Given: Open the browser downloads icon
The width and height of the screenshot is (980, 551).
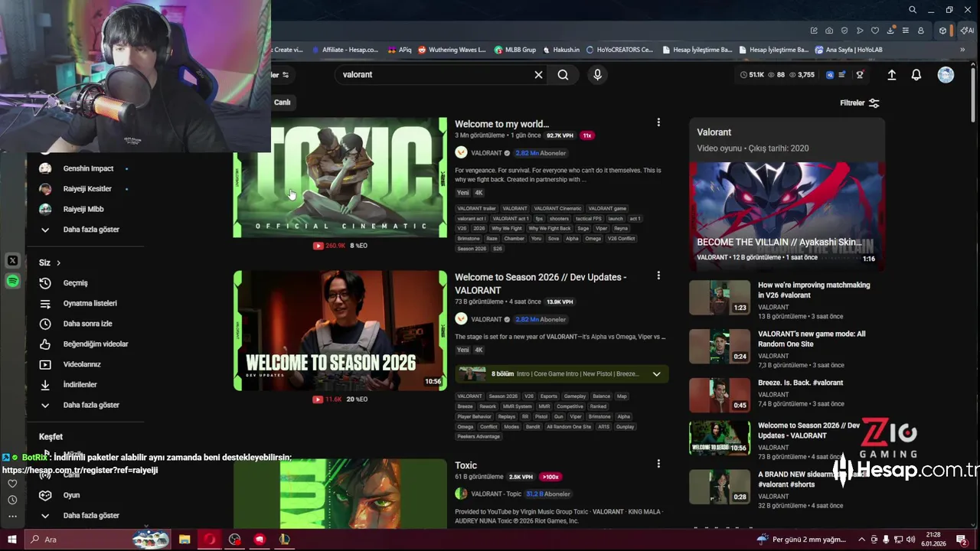Looking at the screenshot, I should (x=890, y=31).
